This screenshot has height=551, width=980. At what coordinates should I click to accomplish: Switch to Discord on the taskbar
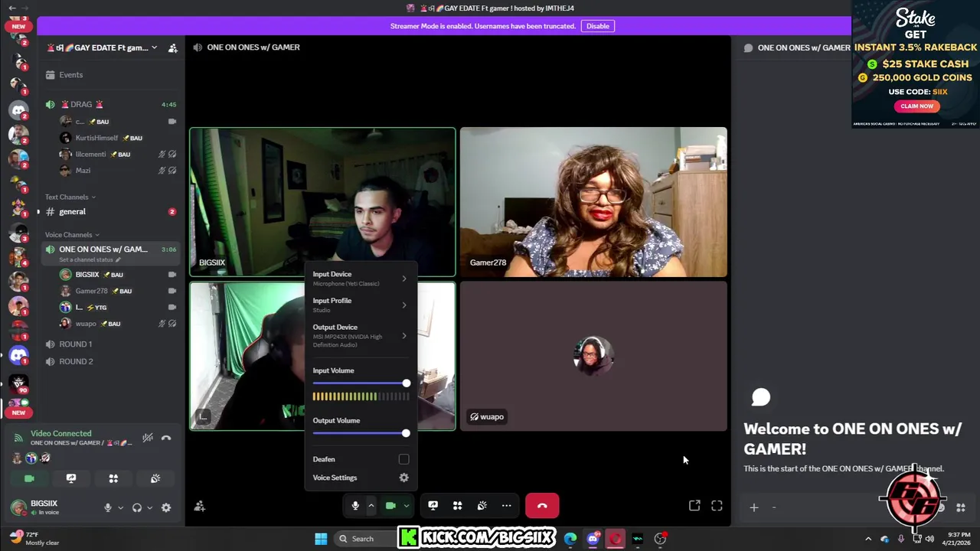click(x=593, y=539)
